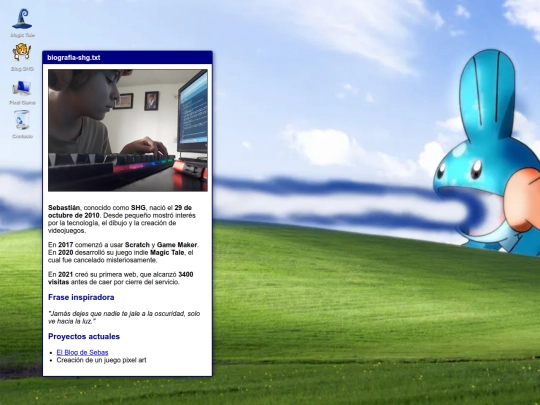Click the Mudkip character on the wallpaper
Screen dimensions: 540x405
(487, 153)
